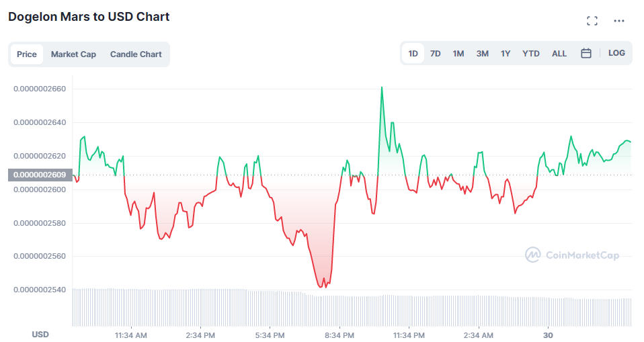
Task: Click the 0.0000002609 current price label
Action: click(x=40, y=175)
